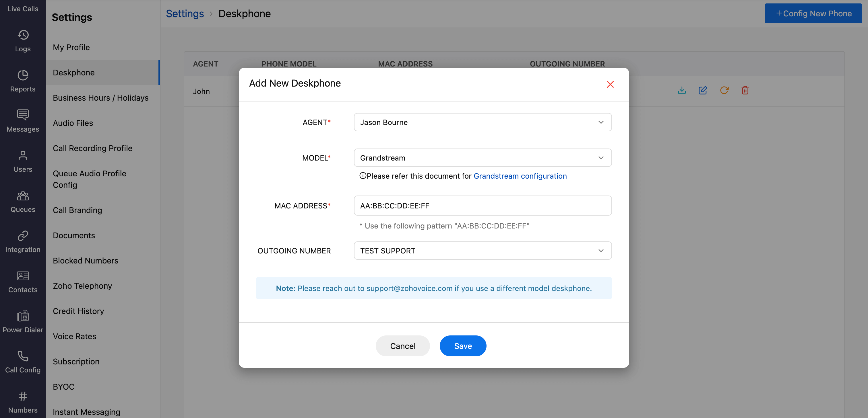The width and height of the screenshot is (868, 418).
Task: Open Power Dialer sidebar icon
Action: tap(23, 316)
